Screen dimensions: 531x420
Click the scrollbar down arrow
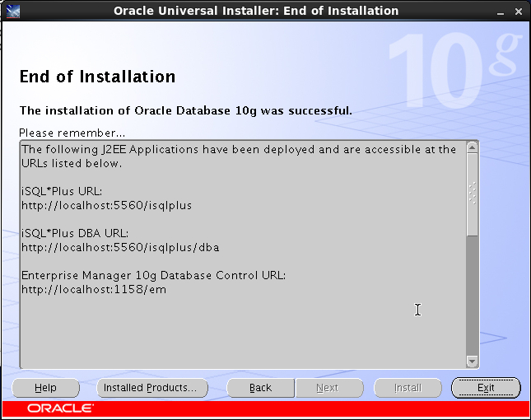[472, 361]
